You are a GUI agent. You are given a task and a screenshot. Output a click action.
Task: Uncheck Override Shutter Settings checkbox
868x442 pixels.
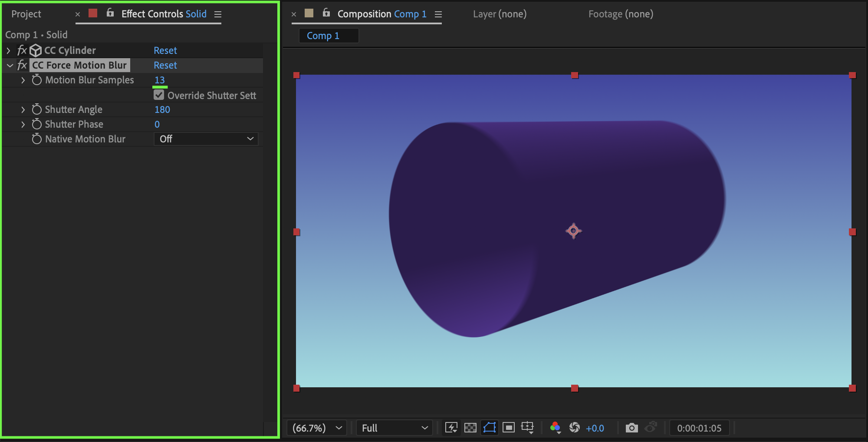point(159,95)
